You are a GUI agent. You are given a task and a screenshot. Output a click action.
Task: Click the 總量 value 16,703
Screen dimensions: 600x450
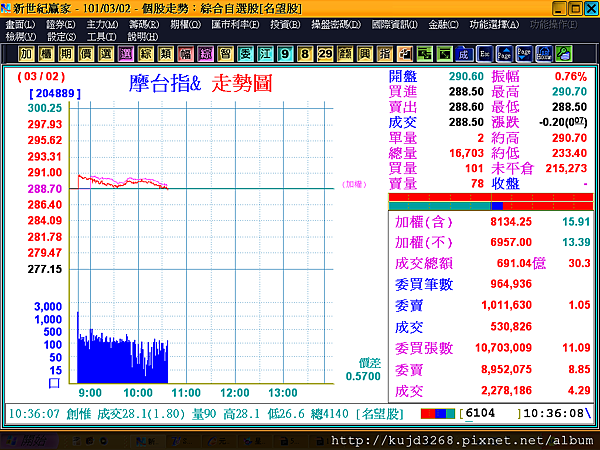[x=466, y=153]
